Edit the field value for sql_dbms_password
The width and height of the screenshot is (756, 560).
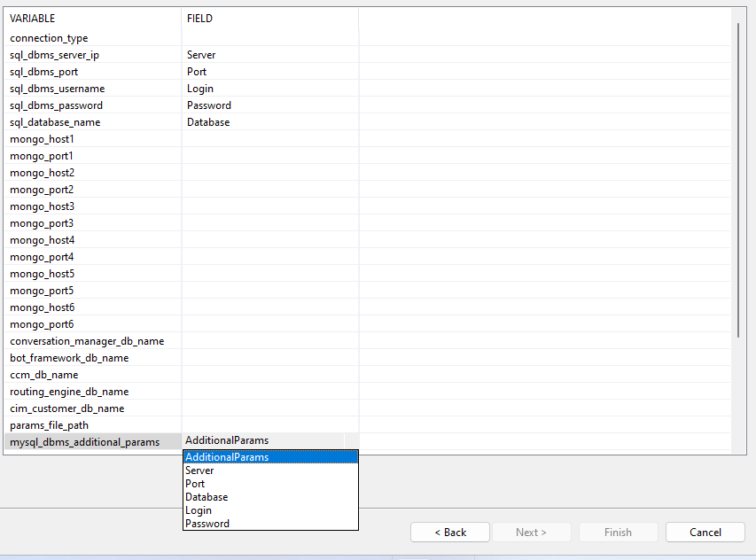[269, 105]
